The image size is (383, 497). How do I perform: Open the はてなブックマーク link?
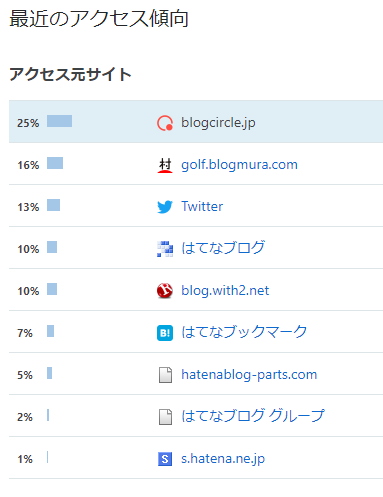click(x=244, y=332)
